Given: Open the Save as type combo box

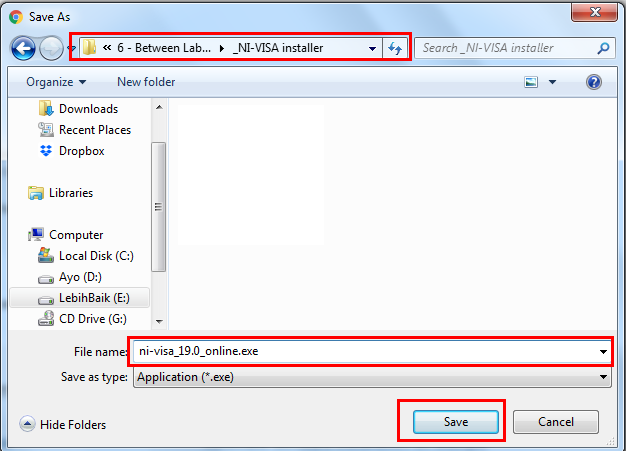Looking at the screenshot, I should point(372,377).
